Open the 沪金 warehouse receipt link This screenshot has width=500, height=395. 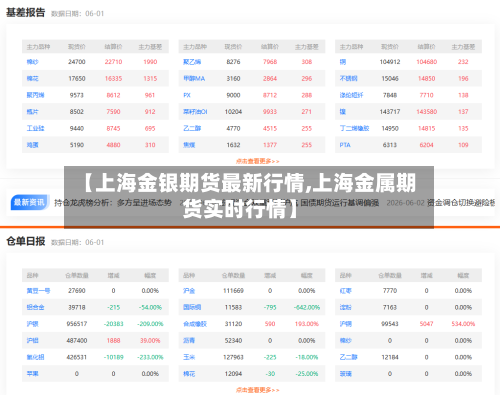coord(189,291)
